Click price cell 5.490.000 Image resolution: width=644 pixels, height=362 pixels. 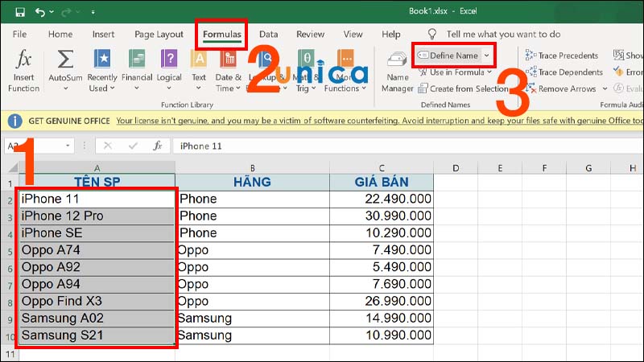click(382, 267)
